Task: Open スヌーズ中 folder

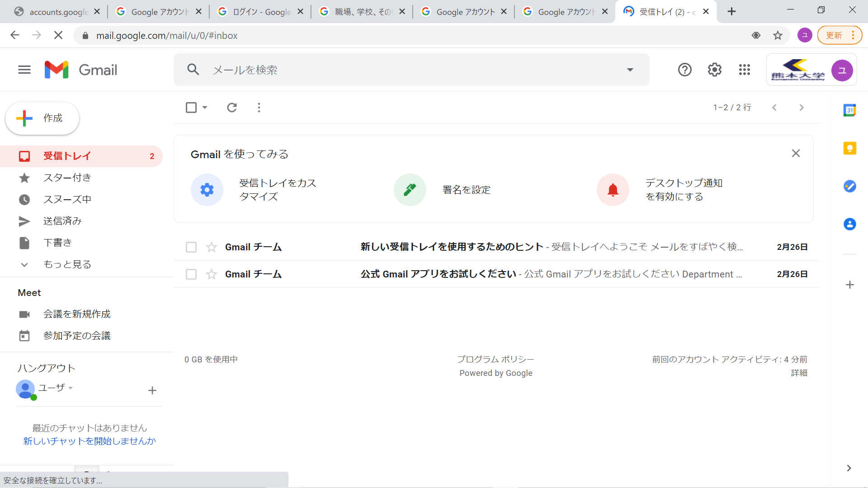Action: click(x=81, y=199)
